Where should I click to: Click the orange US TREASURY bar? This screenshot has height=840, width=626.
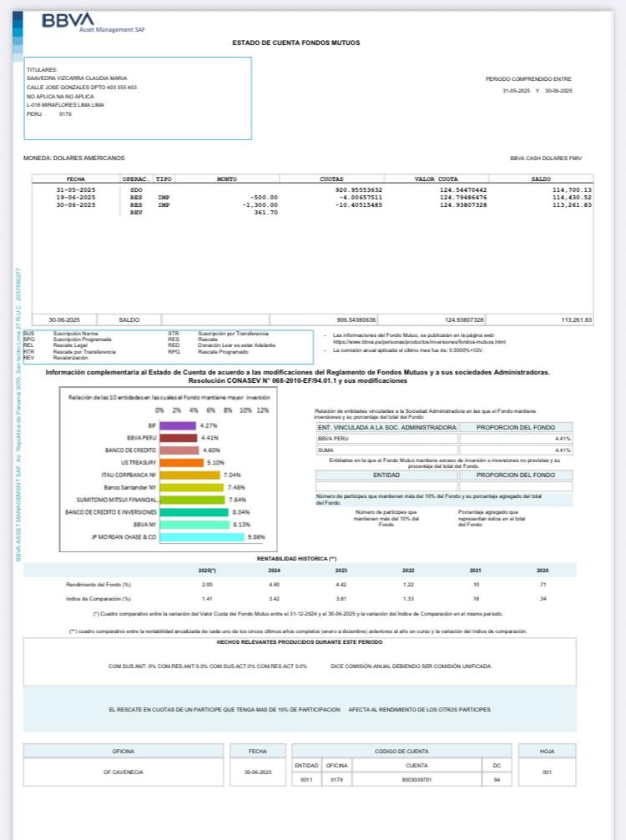click(181, 462)
